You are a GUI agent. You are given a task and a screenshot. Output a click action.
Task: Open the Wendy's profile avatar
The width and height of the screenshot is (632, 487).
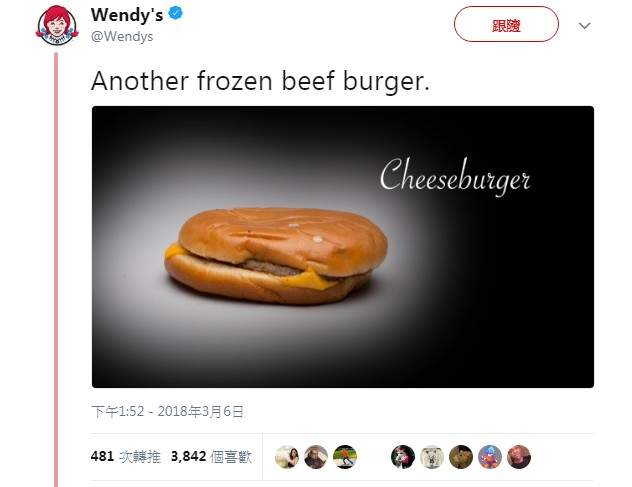coord(57,25)
